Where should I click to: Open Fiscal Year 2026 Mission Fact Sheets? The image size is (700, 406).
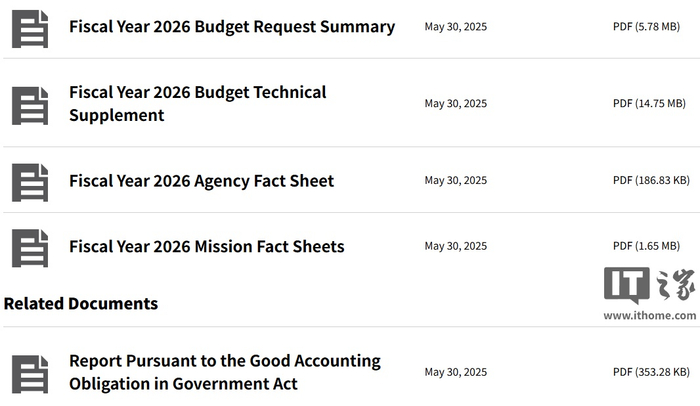[206, 247]
